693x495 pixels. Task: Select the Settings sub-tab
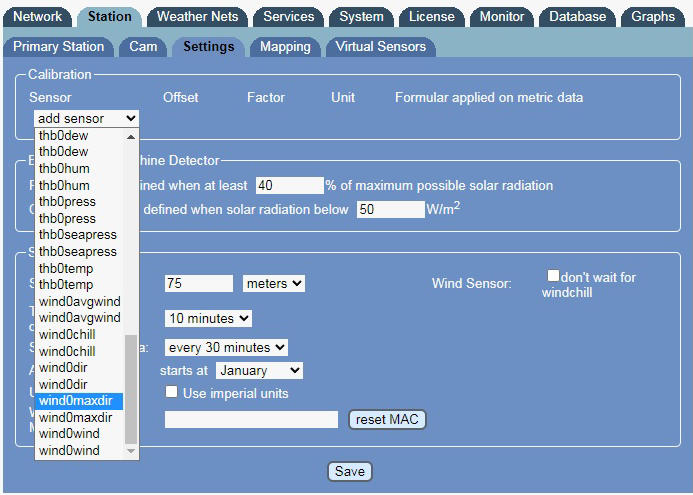coord(209,47)
